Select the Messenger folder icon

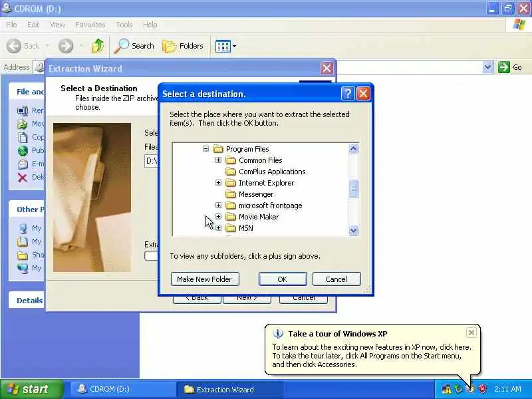tap(231, 194)
